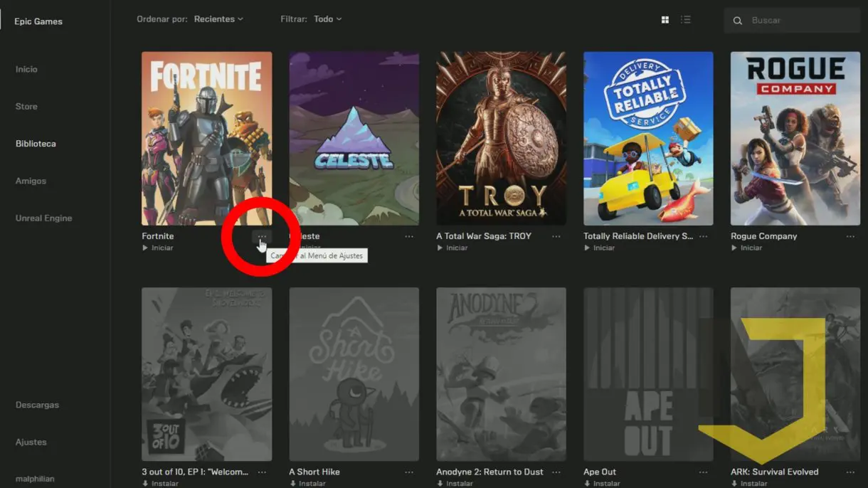Viewport: 868px width, 488px height.
Task: Launch Fortnite with its Iniciar link
Action: click(158, 248)
